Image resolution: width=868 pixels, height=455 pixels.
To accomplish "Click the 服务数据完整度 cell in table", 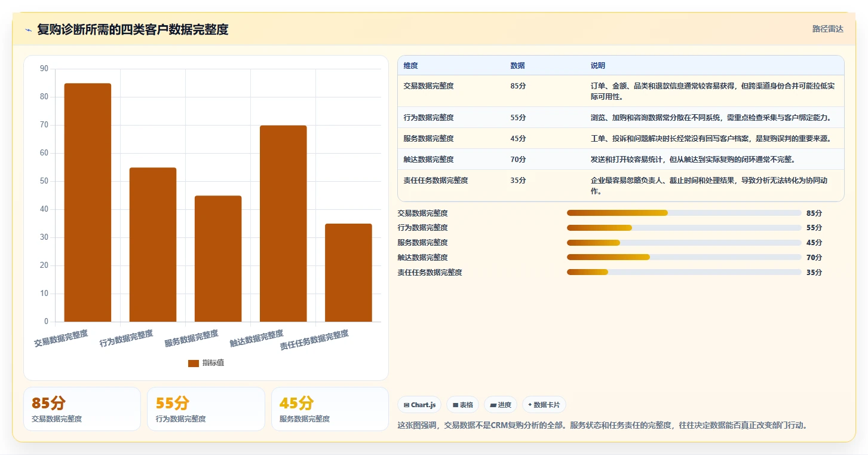I will pyautogui.click(x=429, y=139).
